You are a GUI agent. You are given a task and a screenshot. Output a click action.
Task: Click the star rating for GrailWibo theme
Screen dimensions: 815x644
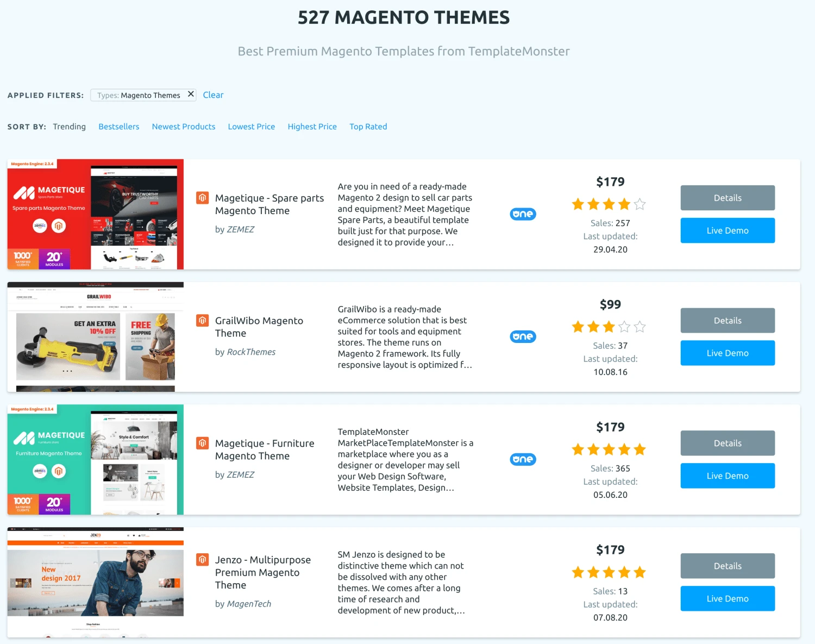609,327
